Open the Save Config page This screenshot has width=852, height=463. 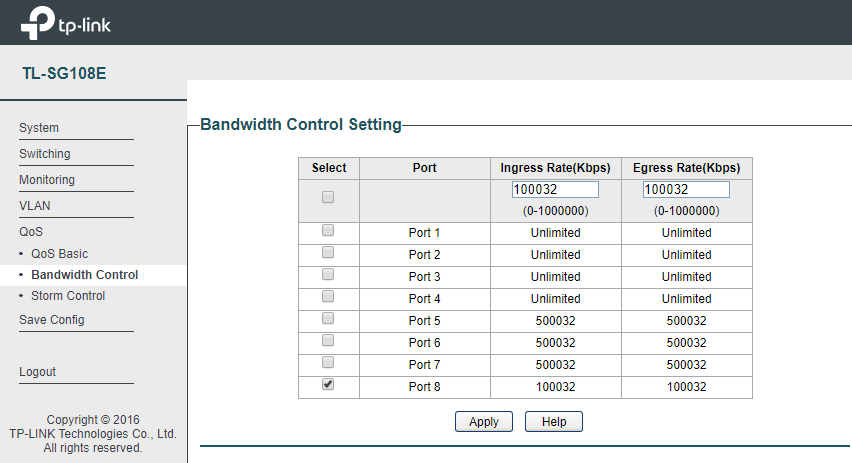(52, 320)
